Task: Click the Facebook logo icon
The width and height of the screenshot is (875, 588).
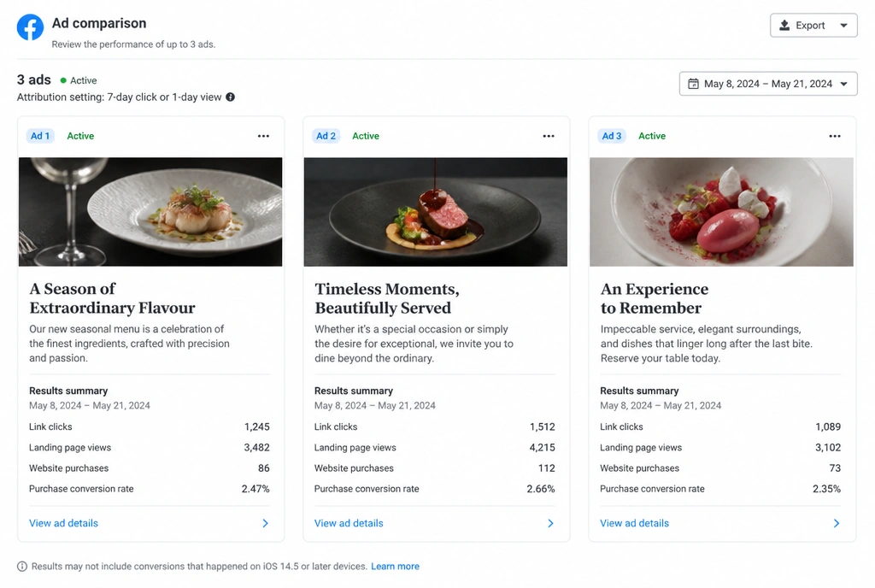Action: (30, 27)
